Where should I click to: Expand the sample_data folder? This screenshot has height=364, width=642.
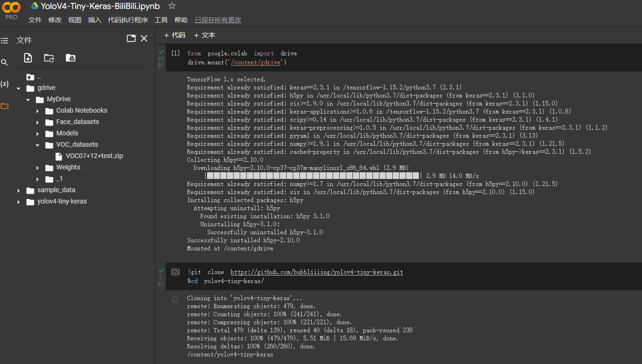click(x=18, y=190)
